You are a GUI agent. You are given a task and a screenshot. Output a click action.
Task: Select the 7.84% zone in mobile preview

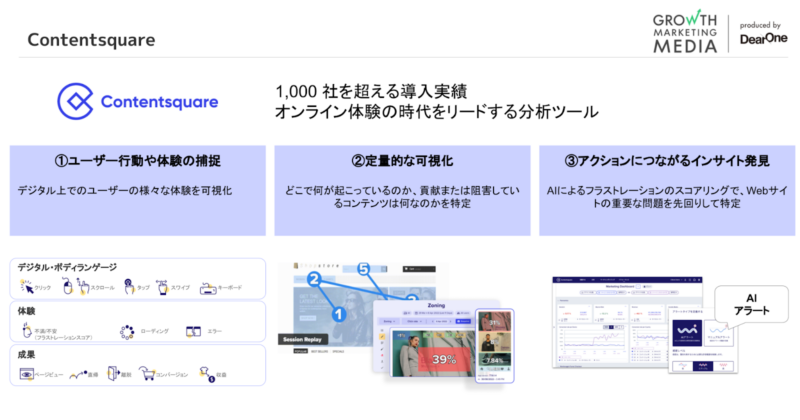[495, 360]
